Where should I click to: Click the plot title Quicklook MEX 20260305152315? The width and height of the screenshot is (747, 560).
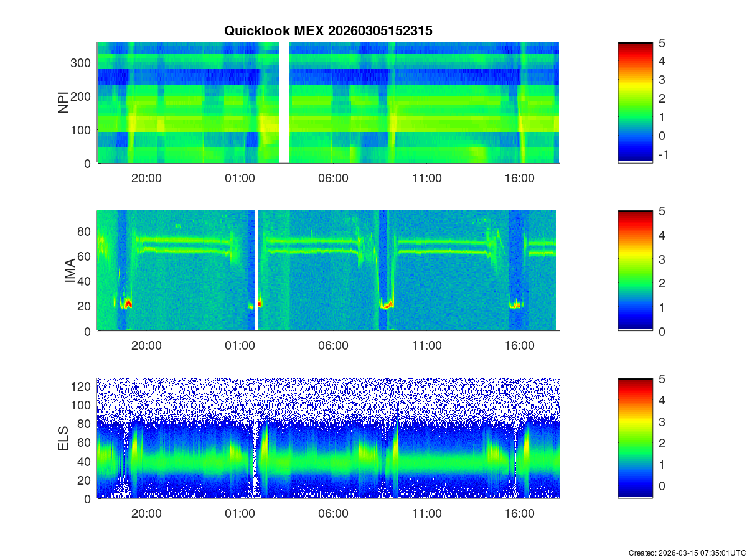click(328, 31)
